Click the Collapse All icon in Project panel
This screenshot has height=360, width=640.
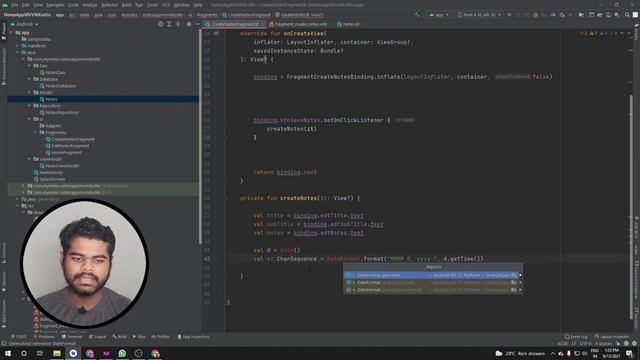click(178, 24)
